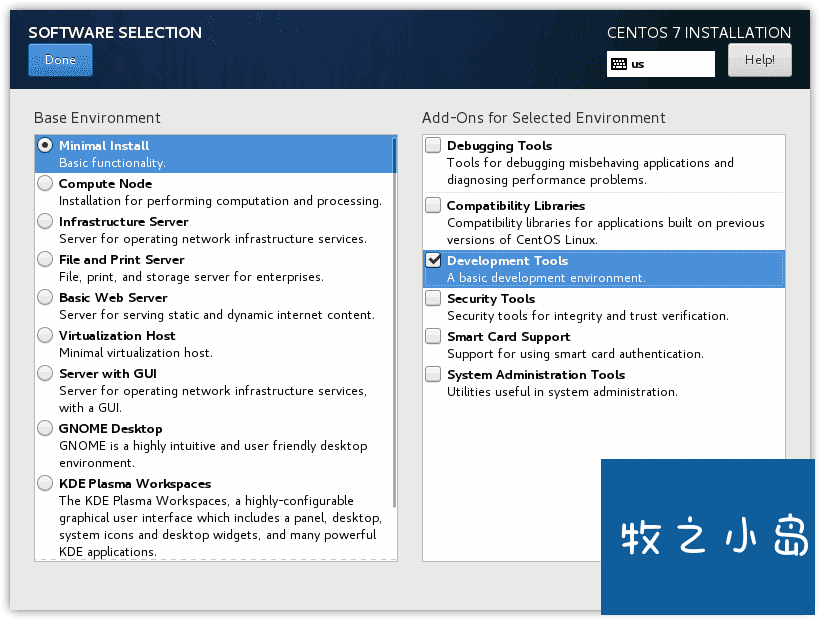Image resolution: width=820 pixels, height=620 pixels.
Task: Choose Server with GUI option
Action: pos(45,373)
